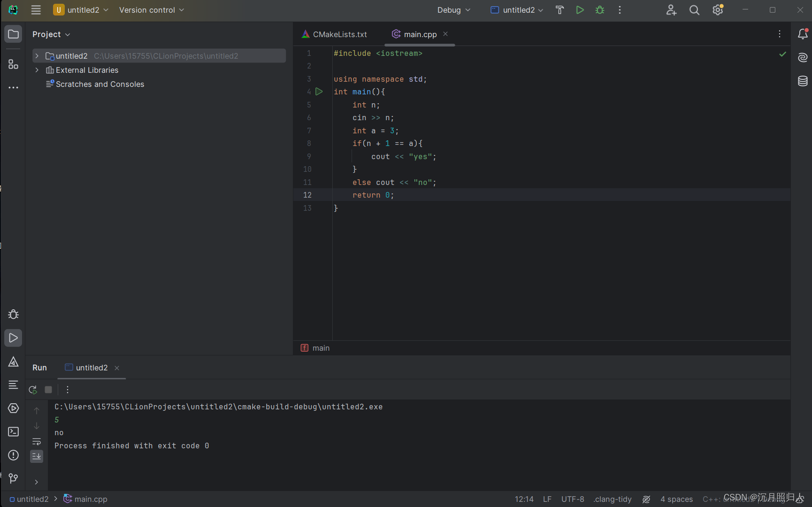The image size is (812, 507).
Task: Open the Version control menu
Action: [152, 10]
